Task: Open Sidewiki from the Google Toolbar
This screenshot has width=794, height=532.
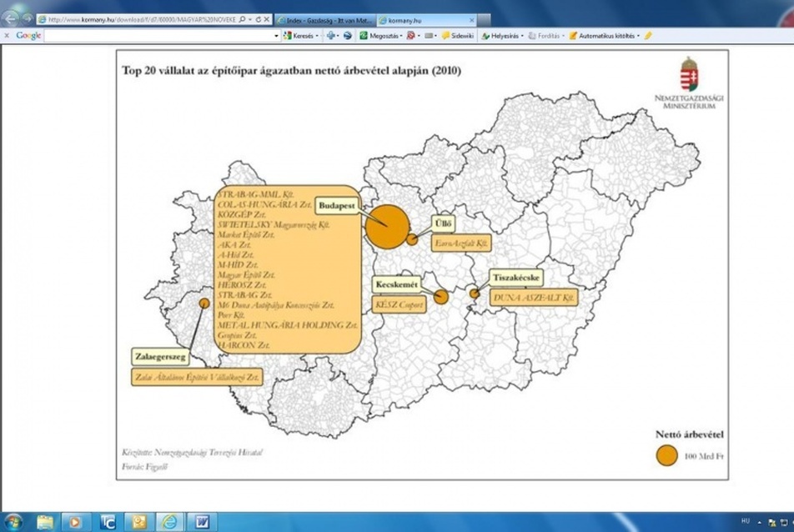Action: tap(458, 36)
